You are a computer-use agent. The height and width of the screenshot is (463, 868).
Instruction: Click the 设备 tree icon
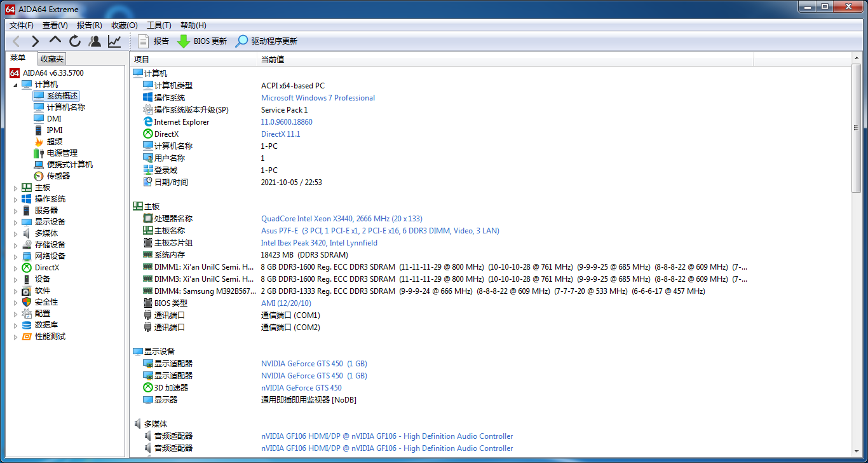27,279
